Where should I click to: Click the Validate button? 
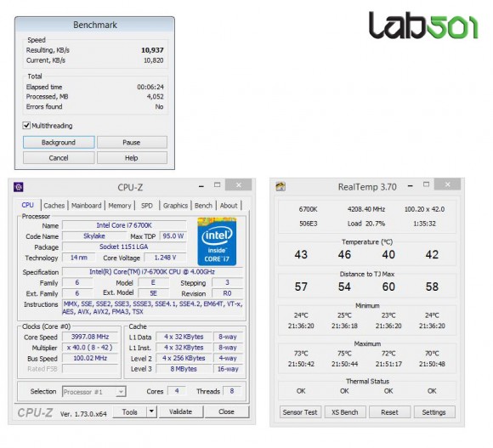180,411
